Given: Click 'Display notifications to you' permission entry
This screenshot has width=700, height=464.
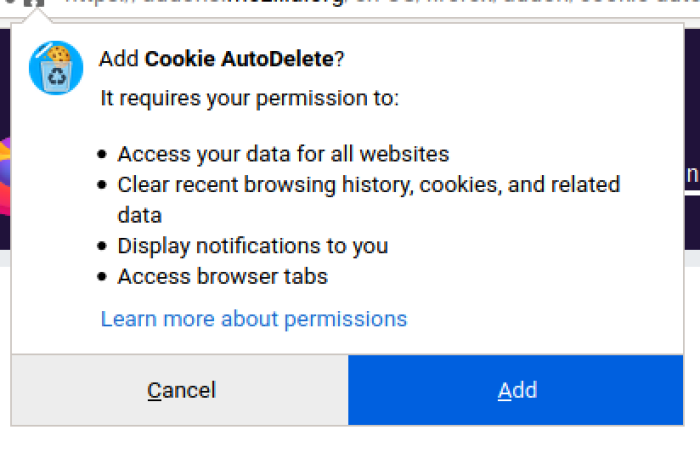Looking at the screenshot, I should pos(253,246).
